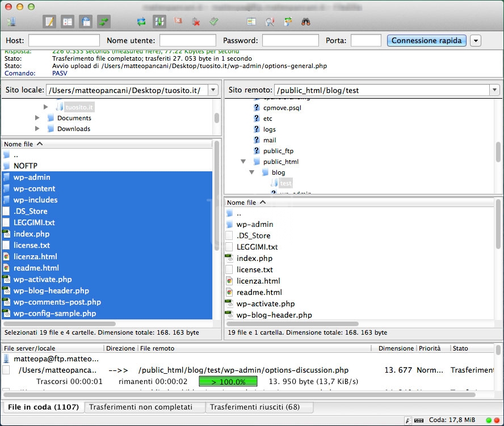Click the remote index.php file icon
The height and width of the screenshot is (426, 504).
click(x=229, y=258)
